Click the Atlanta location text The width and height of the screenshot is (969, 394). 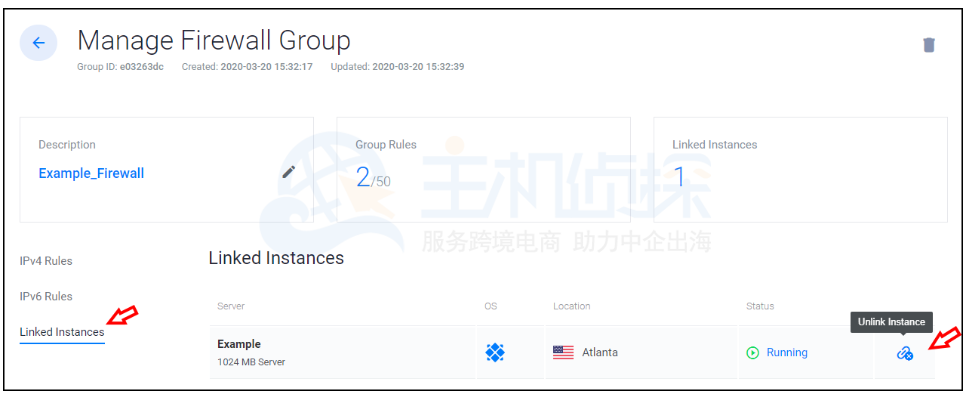(x=599, y=353)
